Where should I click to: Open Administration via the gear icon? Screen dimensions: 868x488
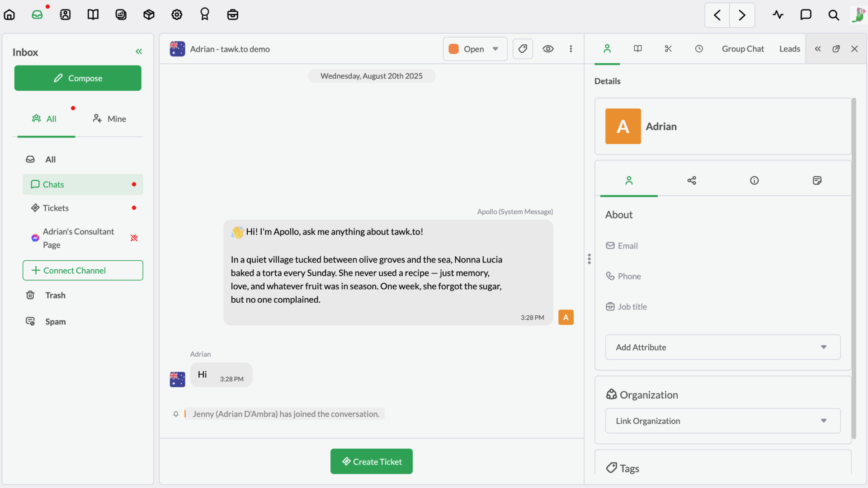tap(176, 14)
